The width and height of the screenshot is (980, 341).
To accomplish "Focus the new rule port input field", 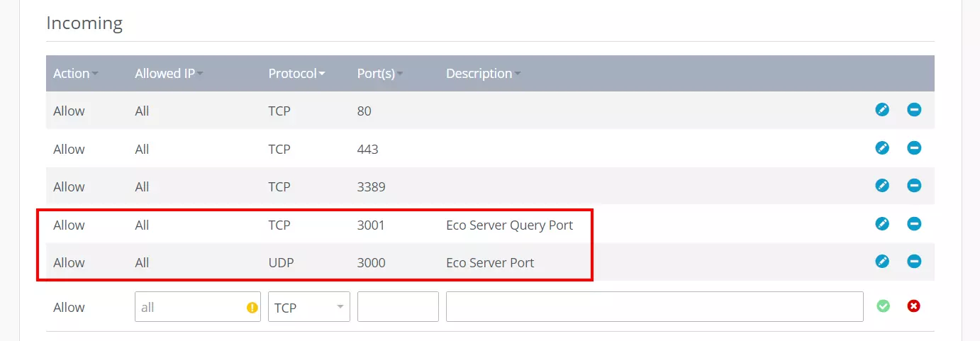I will (398, 307).
